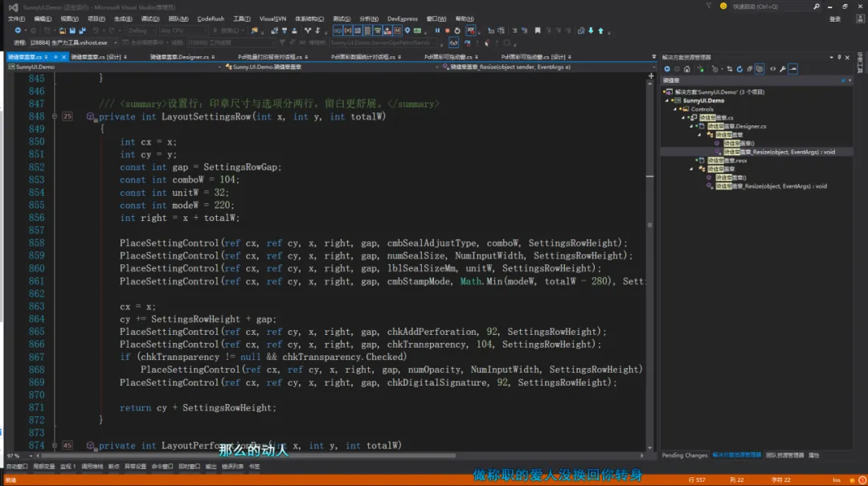Click the Restart debugging icon
Viewport: 868px width, 486px height.
click(x=457, y=31)
